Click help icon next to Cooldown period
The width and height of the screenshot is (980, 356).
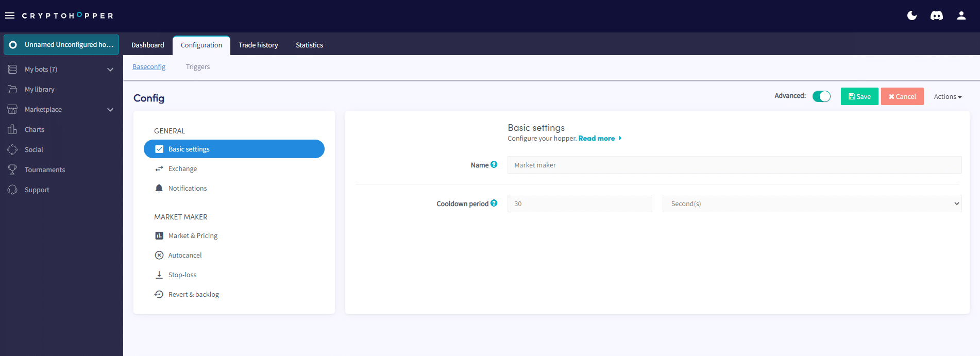(494, 203)
